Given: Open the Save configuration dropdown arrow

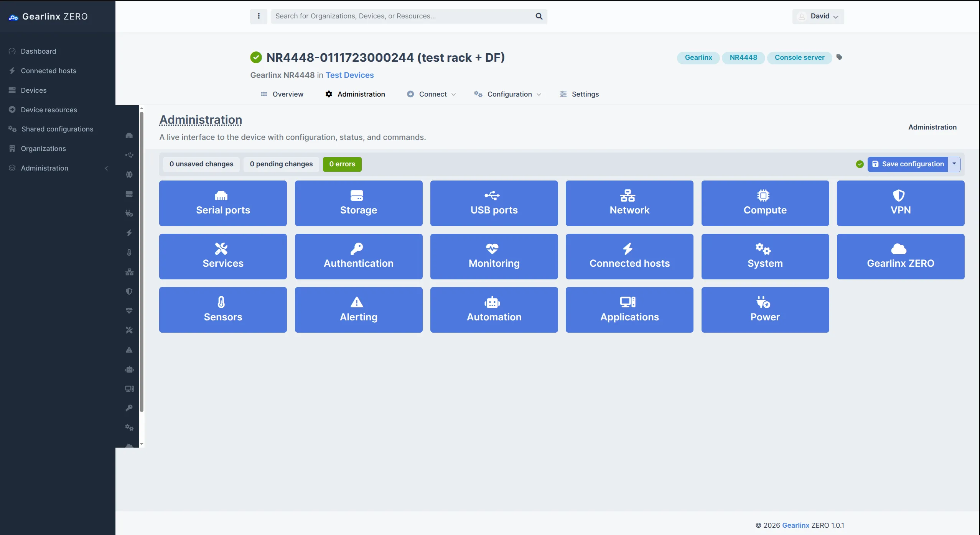Looking at the screenshot, I should pyautogui.click(x=954, y=164).
